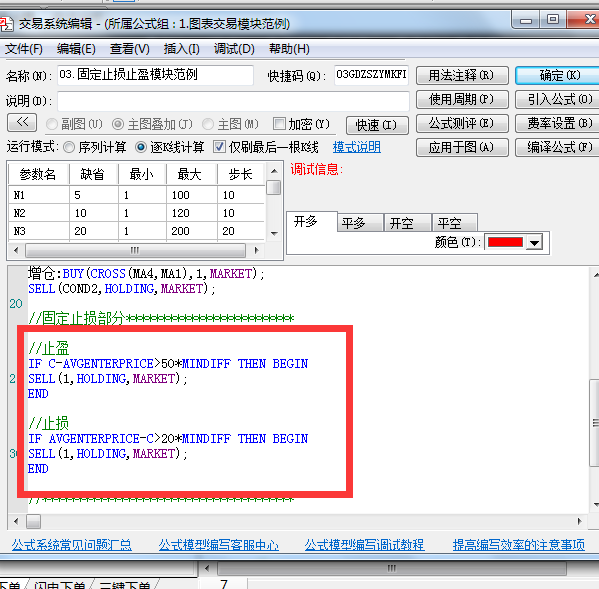This screenshot has width=599, height=589.
Task: Click code editor scroll-right arrow
Action: (580, 521)
